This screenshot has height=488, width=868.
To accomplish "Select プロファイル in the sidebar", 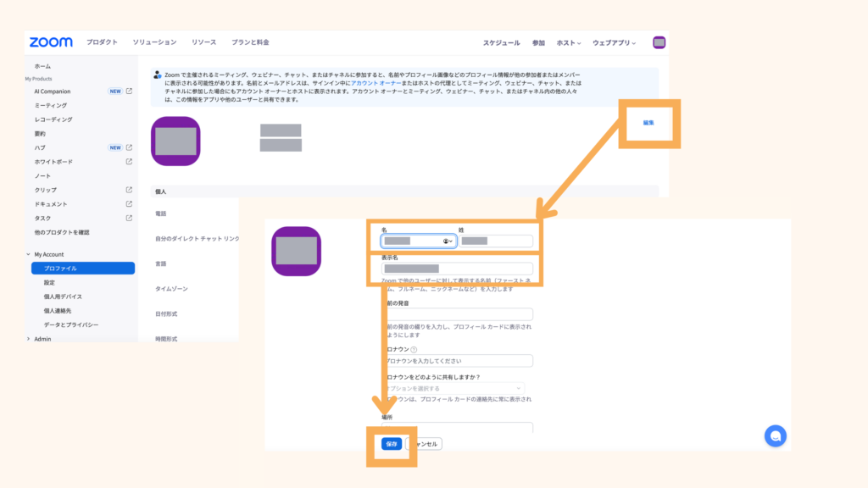I will [83, 269].
